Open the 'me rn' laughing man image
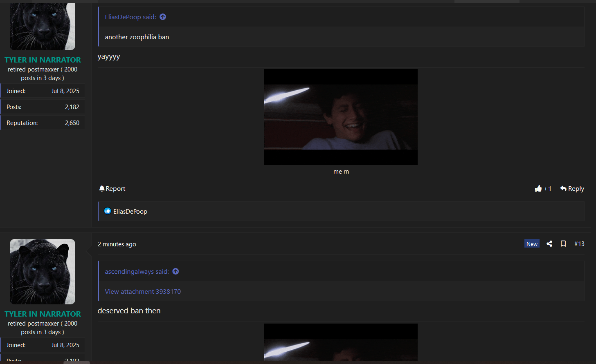This screenshot has width=596, height=364. (x=341, y=117)
